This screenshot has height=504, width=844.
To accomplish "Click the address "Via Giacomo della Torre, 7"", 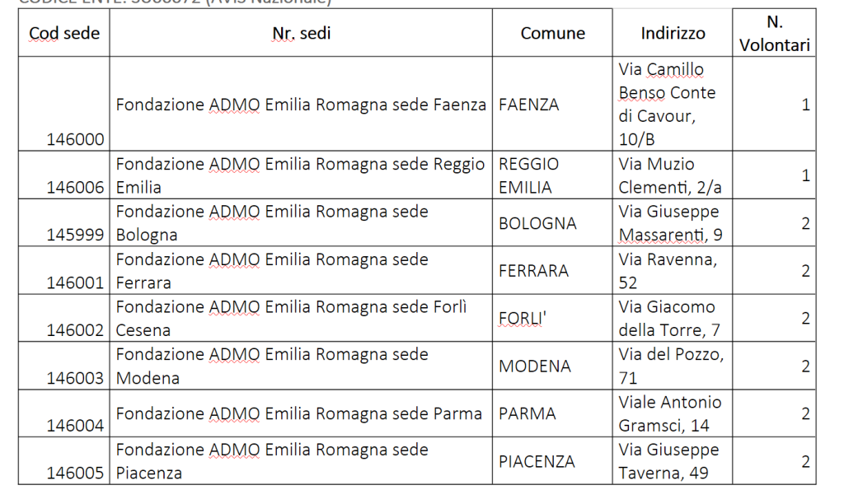I will pos(667,319).
